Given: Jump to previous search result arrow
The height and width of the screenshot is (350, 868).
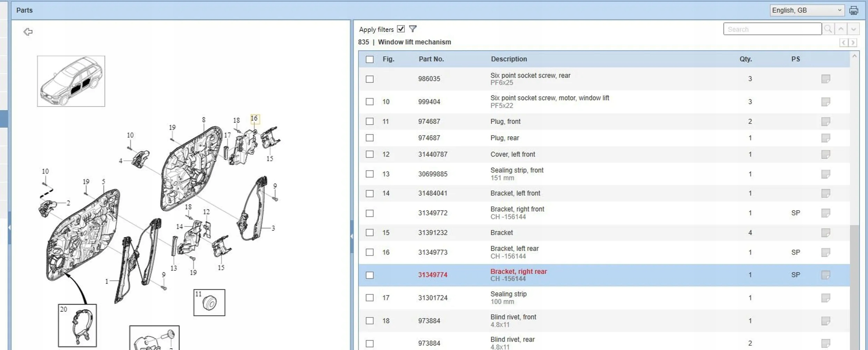Looking at the screenshot, I should click(841, 29).
